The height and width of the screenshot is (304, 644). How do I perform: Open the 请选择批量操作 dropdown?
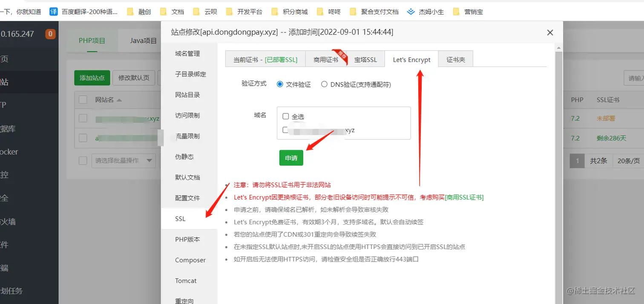click(x=123, y=160)
